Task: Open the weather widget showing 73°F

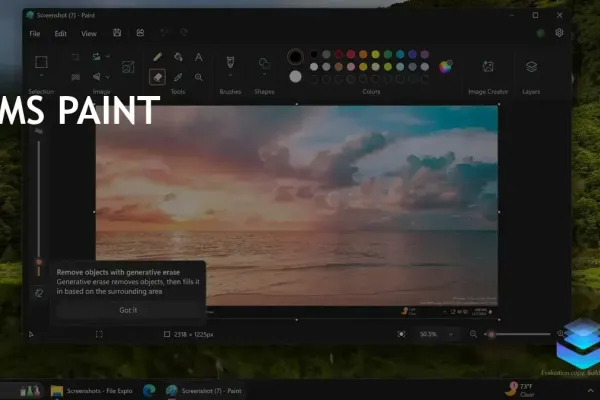Action: 519,390
